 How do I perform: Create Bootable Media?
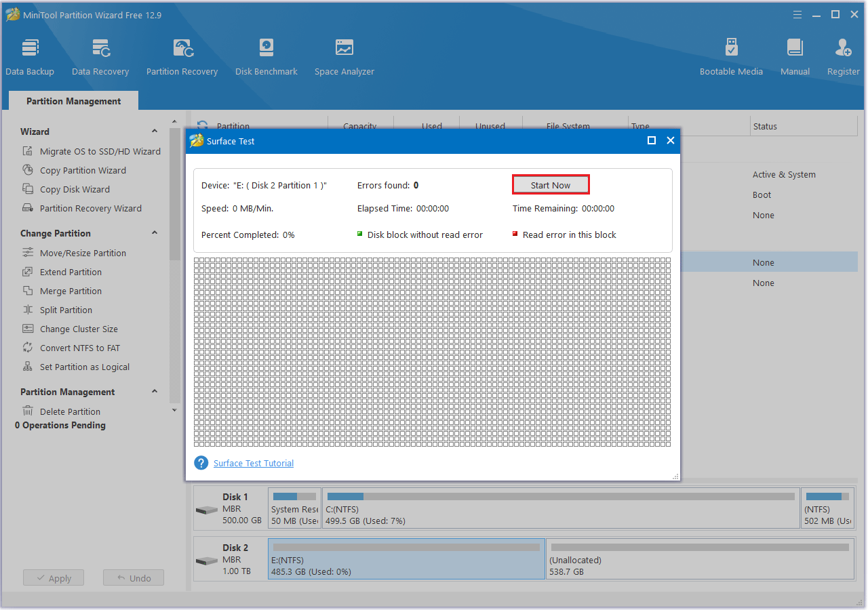coord(731,58)
